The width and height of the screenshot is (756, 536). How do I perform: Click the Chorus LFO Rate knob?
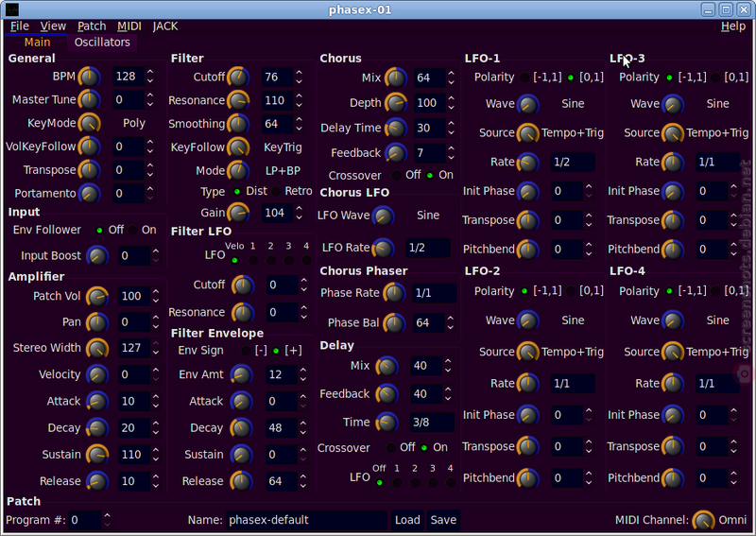384,248
